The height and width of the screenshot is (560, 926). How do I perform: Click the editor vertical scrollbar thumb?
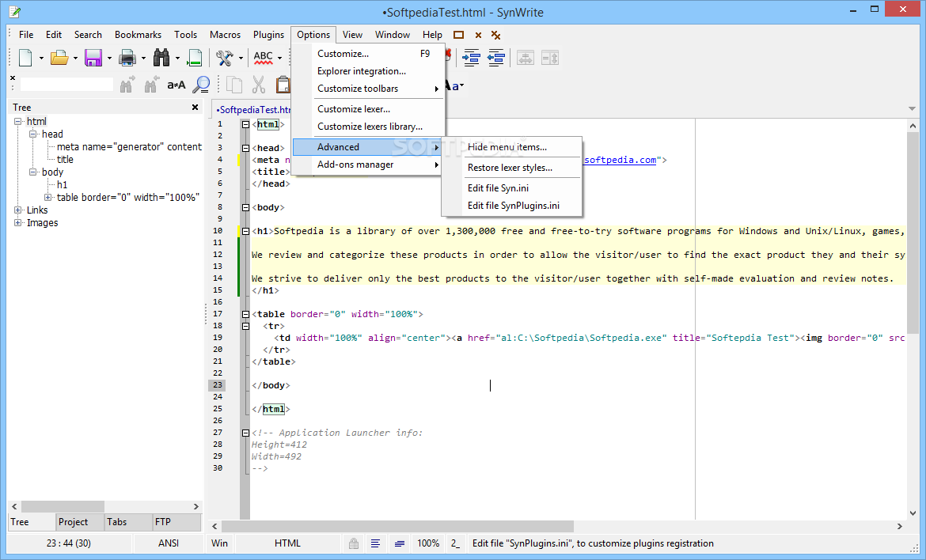[913, 233]
